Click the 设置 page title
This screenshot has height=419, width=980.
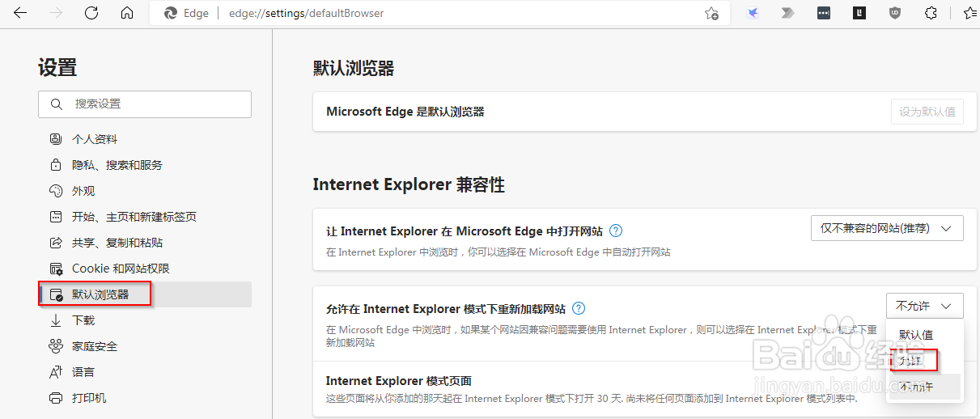57,68
